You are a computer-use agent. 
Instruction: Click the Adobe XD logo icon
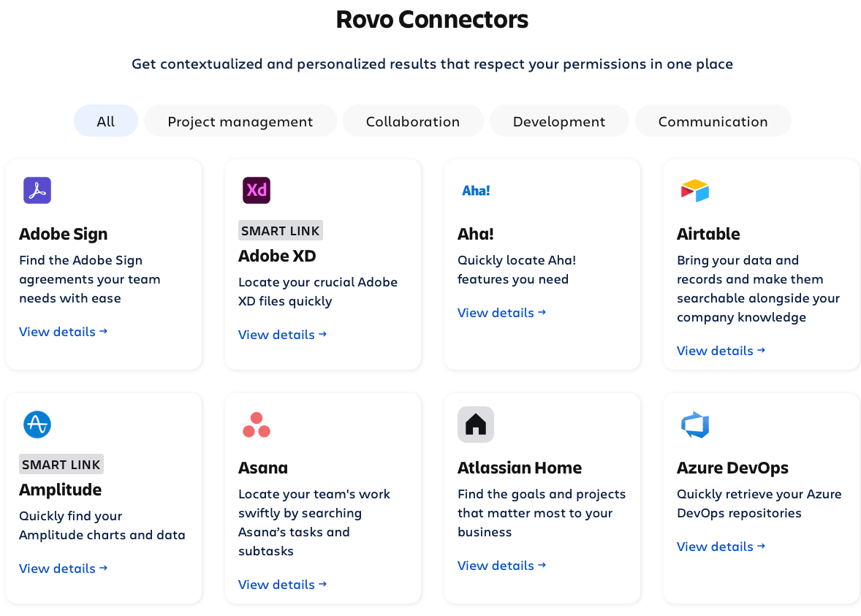pyautogui.click(x=257, y=191)
